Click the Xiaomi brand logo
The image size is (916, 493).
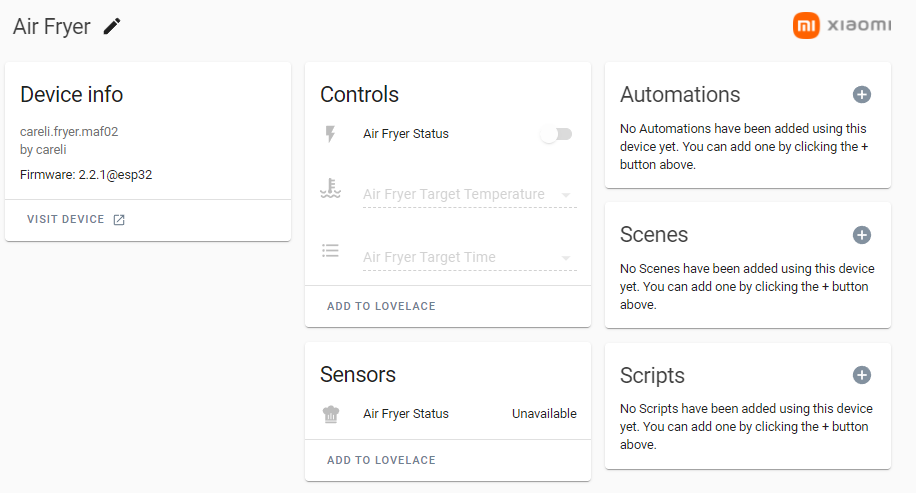point(841,26)
